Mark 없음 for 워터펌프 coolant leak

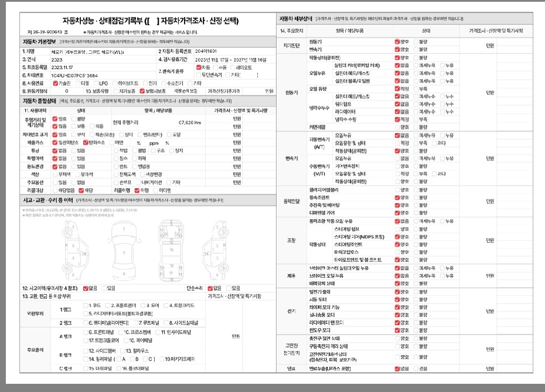pos(397,104)
